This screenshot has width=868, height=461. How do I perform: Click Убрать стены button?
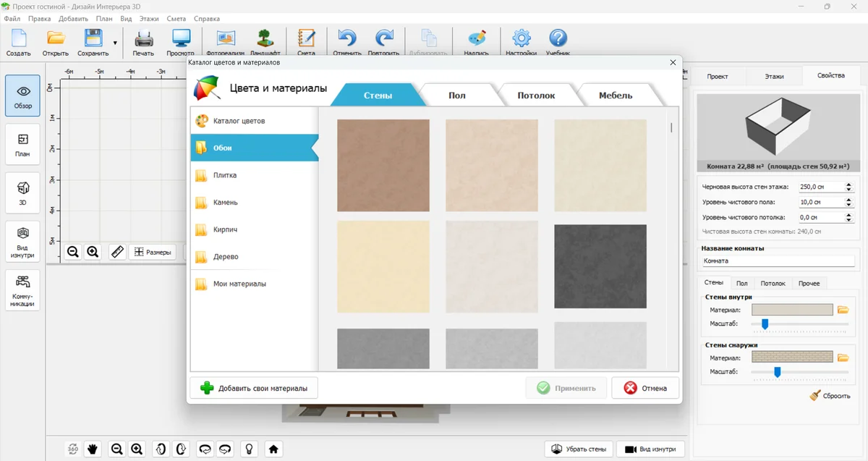[x=579, y=449]
